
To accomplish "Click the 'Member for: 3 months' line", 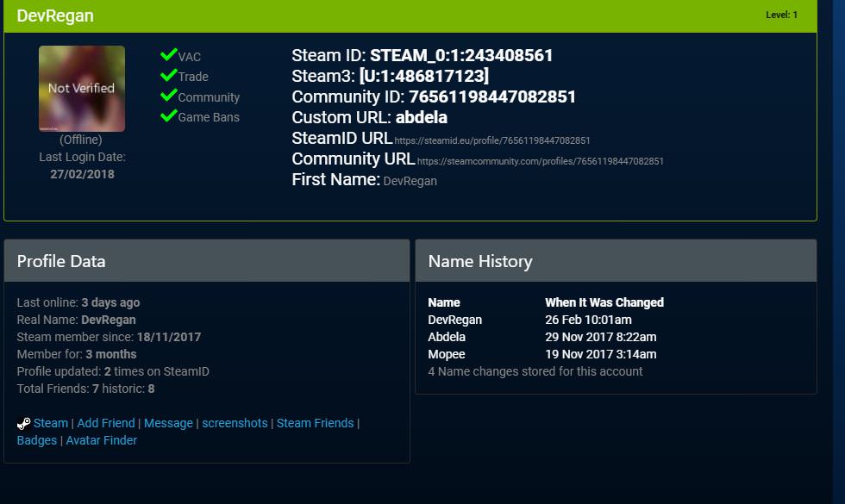I will (x=77, y=354).
